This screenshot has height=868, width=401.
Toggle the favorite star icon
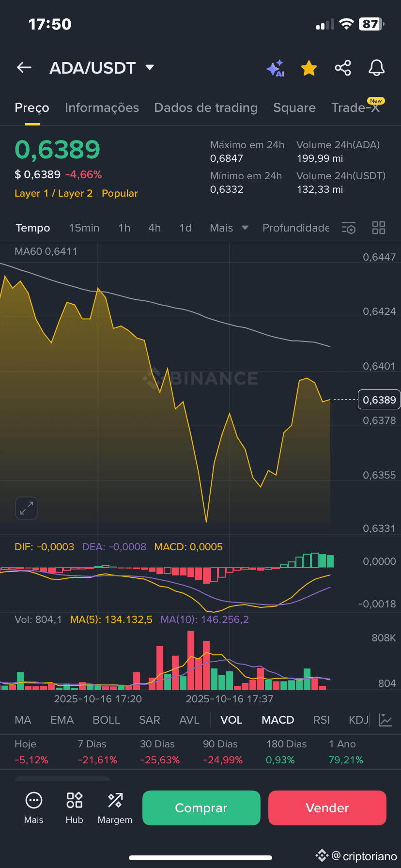[309, 68]
